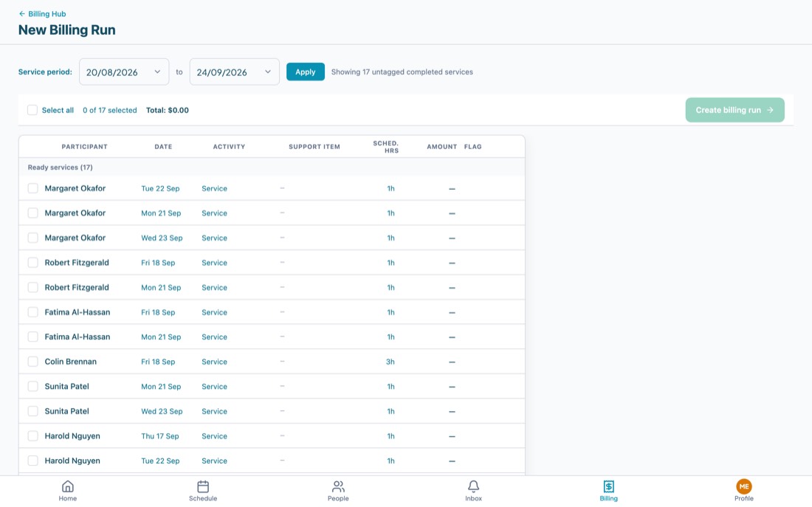812x507 pixels.
Task: Click the Ready services (17) group row
Action: [272, 168]
